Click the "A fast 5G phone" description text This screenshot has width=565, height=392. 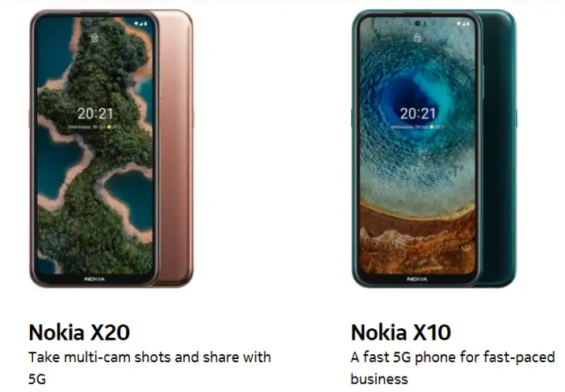(453, 368)
